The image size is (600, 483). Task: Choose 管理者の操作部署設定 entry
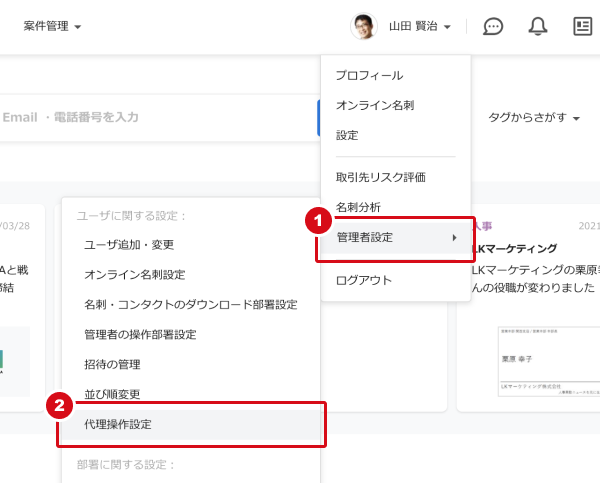140,334
